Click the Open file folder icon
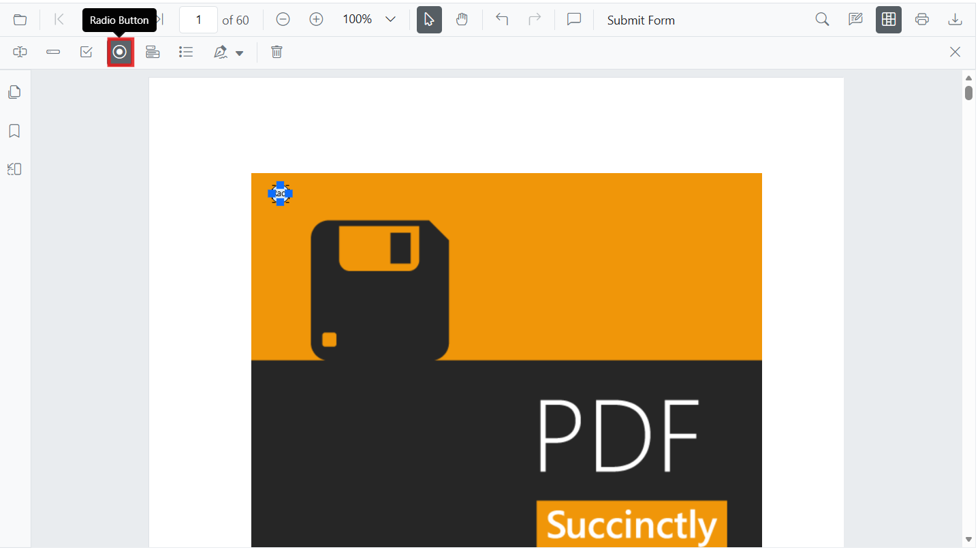The width and height of the screenshot is (980, 552). pyautogui.click(x=20, y=20)
